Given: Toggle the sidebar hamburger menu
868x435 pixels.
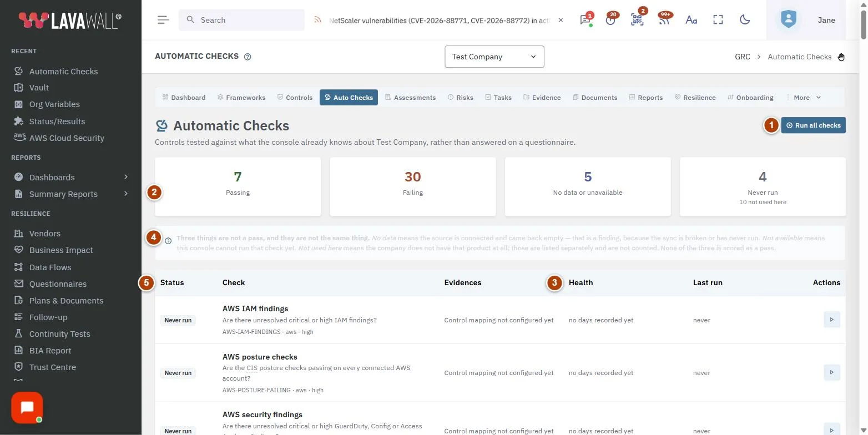Looking at the screenshot, I should pos(163,20).
